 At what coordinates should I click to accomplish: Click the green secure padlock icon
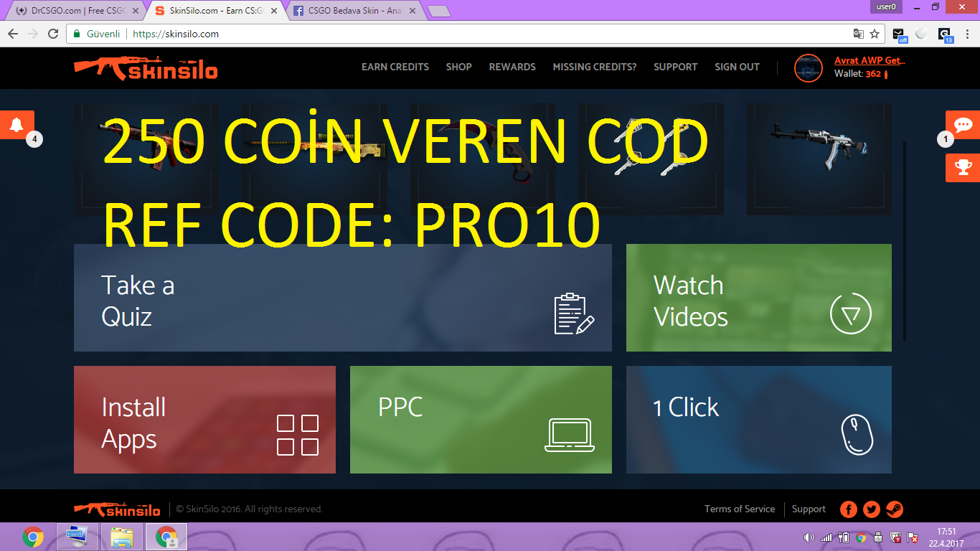(x=77, y=34)
